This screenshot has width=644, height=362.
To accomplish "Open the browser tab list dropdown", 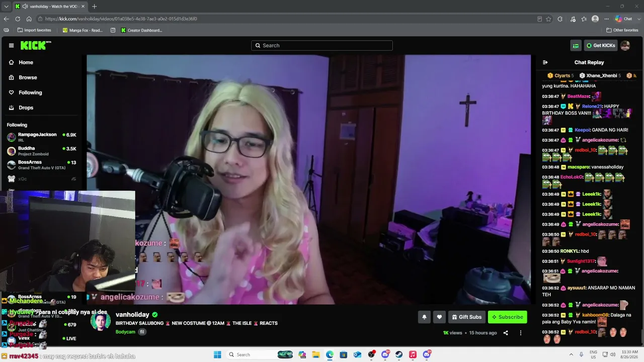I will tap(6, 7).
